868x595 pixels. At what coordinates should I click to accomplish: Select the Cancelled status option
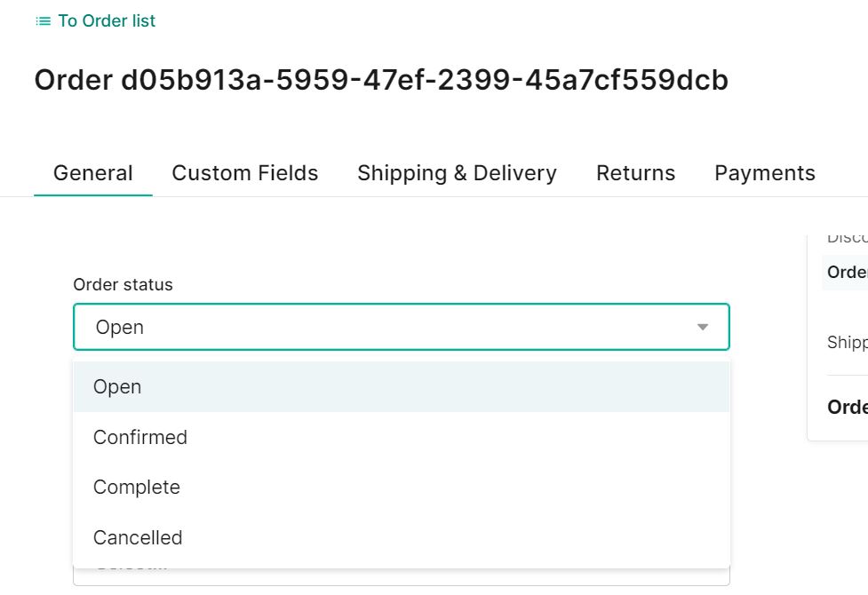point(402,537)
